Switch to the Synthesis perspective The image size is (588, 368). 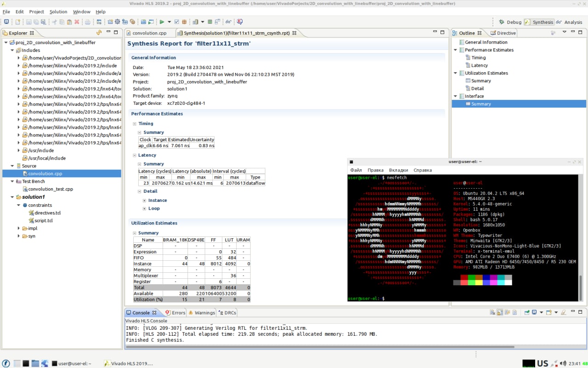[539, 22]
